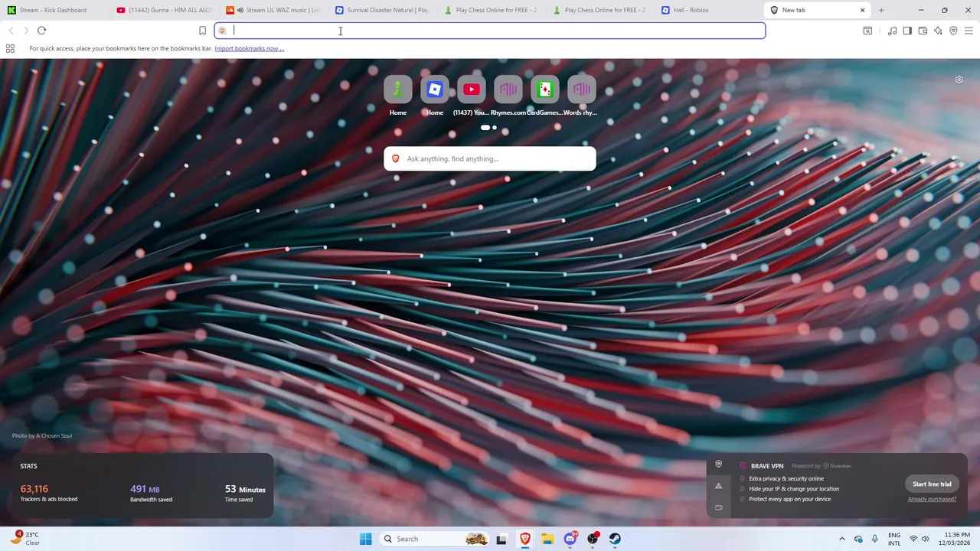Click the Start free trial button

click(x=932, y=484)
